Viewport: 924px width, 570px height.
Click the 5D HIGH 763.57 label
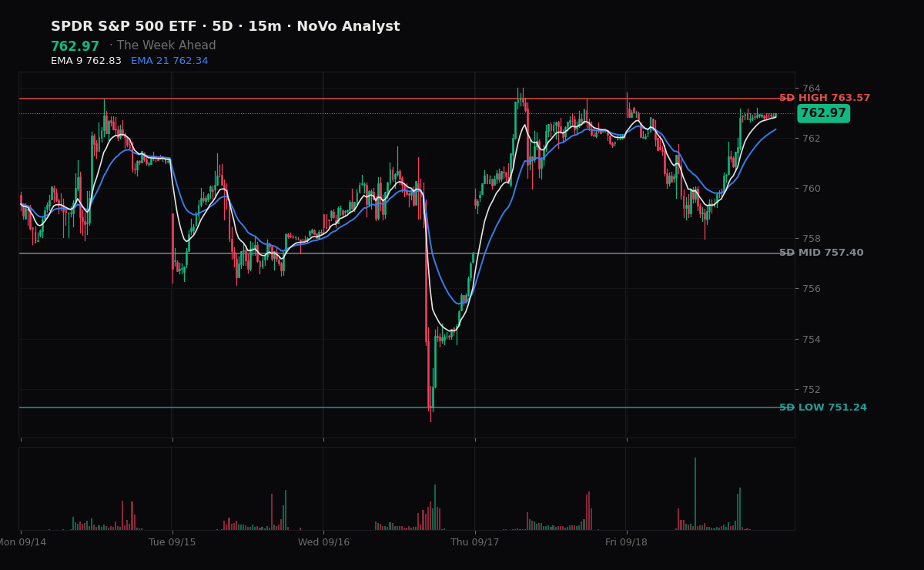point(825,99)
